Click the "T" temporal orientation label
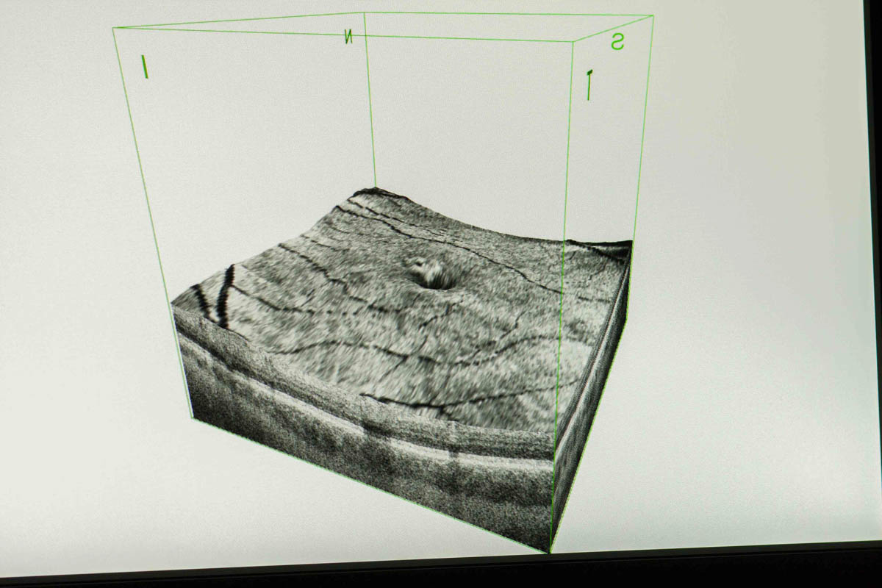 (x=589, y=85)
